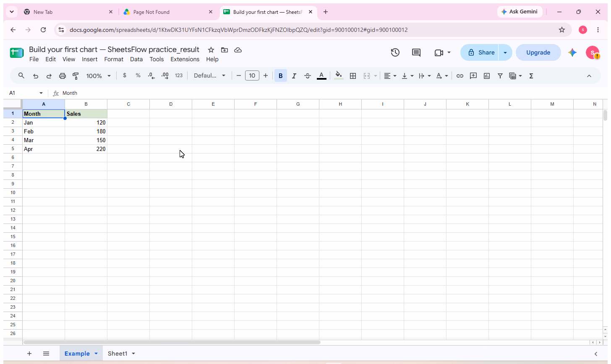Screen dimensions: 611x364
Task: Move document to a folder
Action: pyautogui.click(x=225, y=50)
